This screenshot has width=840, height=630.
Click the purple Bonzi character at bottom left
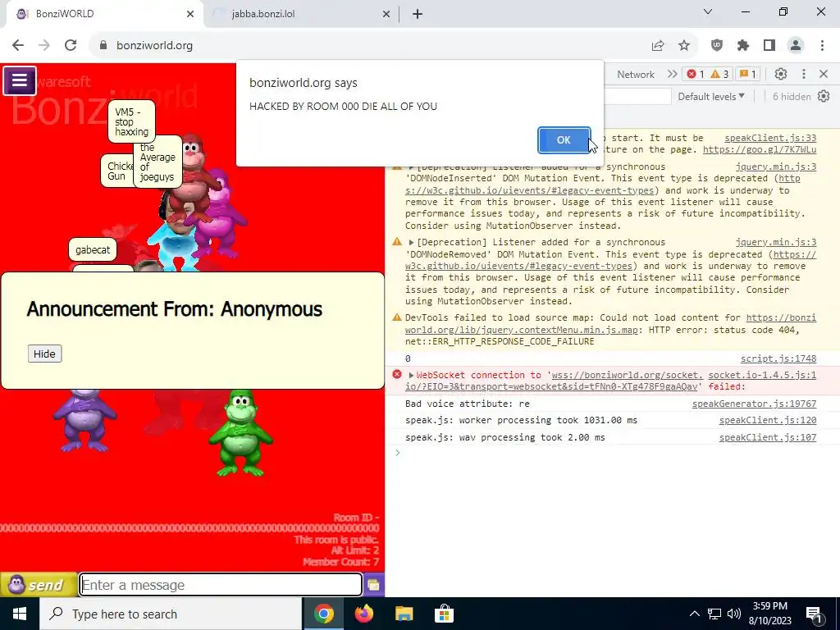pos(84,420)
